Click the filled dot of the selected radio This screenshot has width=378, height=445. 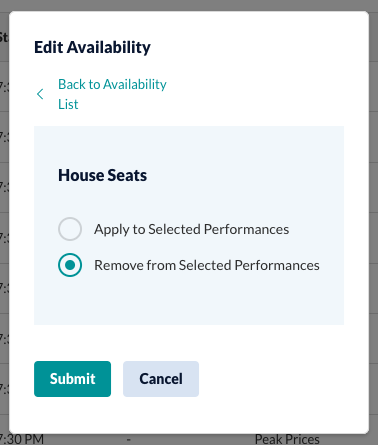click(70, 265)
